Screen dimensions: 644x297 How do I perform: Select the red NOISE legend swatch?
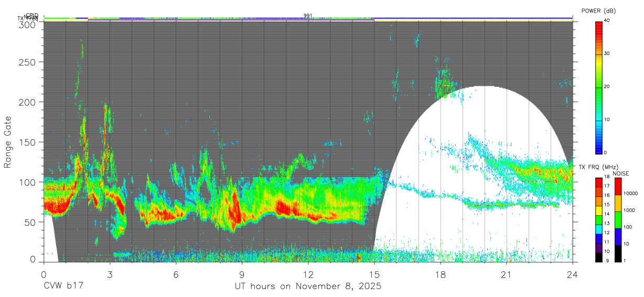pos(617,186)
